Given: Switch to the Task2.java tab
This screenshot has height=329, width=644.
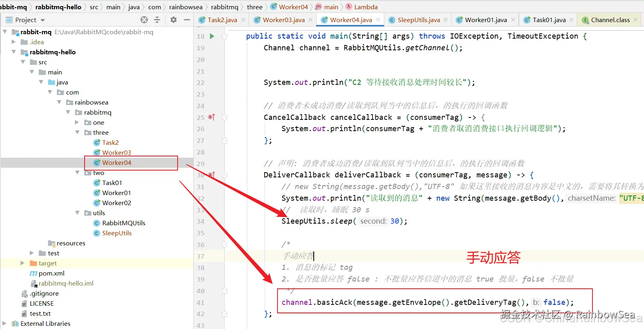Looking at the screenshot, I should (x=222, y=20).
